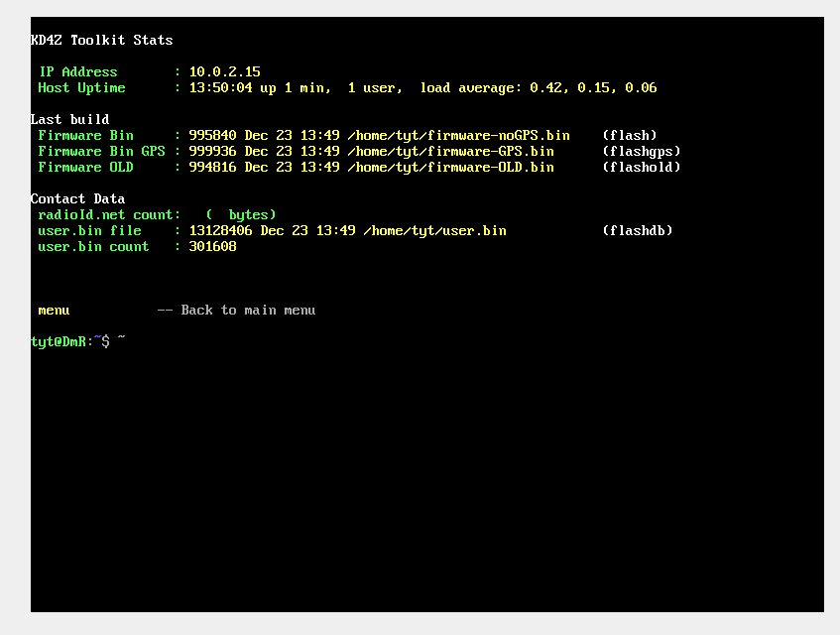Click the IP address 10.0.2.15
840x635 pixels.
[224, 72]
